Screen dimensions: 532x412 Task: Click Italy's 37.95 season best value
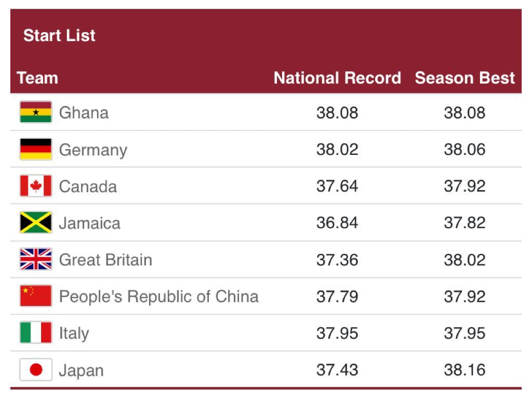(464, 333)
